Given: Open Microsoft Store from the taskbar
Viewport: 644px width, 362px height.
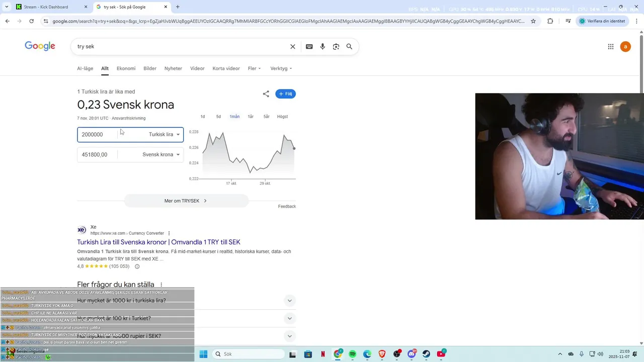Looking at the screenshot, I should point(308,354).
